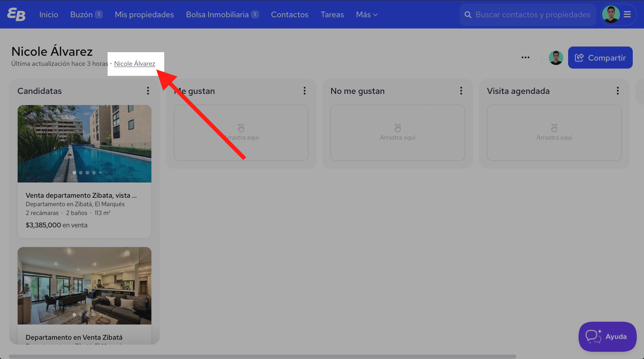644x359 pixels.
Task: Open Candidatas column options menu
Action: [x=148, y=91]
